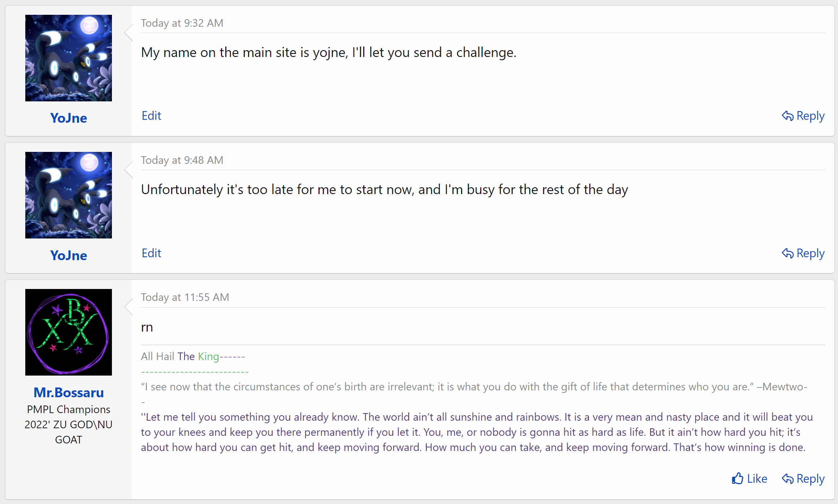Reply to the 'busy for the rest of the day' post
838x504 pixels.
click(803, 253)
